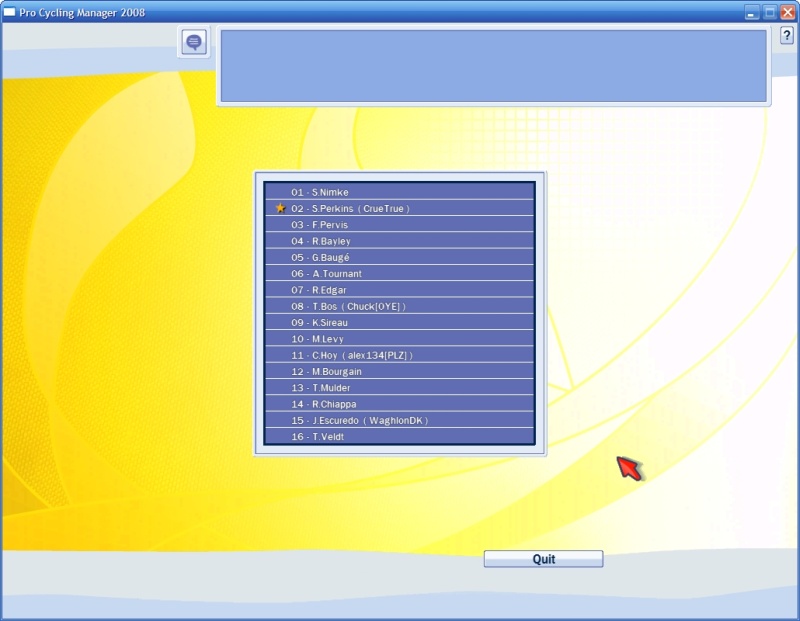Choose T.Bos (Chuck[OYE]) in list
Viewport: 800px width, 621px height.
[x=400, y=306]
